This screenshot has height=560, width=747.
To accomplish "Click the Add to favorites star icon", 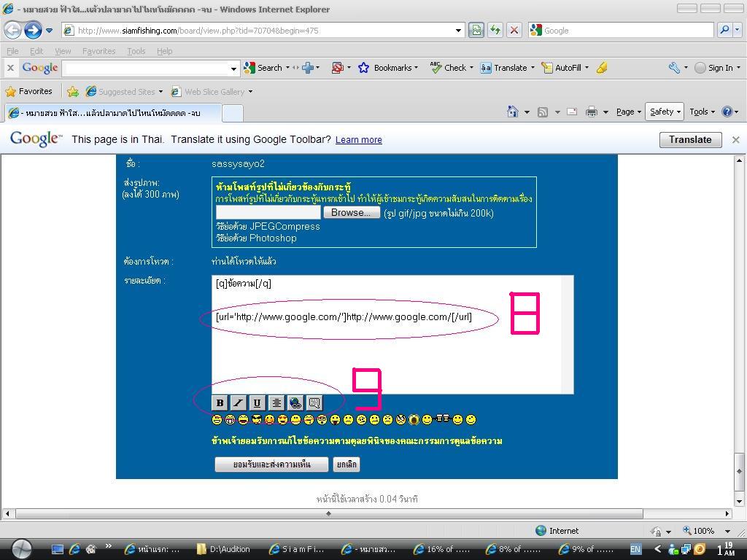I will click(73, 91).
